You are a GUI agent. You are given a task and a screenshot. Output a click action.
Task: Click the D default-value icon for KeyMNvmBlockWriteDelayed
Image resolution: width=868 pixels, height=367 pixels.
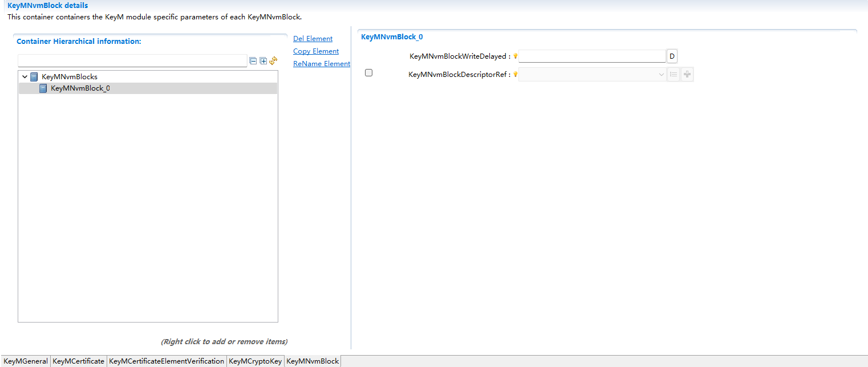(672, 56)
